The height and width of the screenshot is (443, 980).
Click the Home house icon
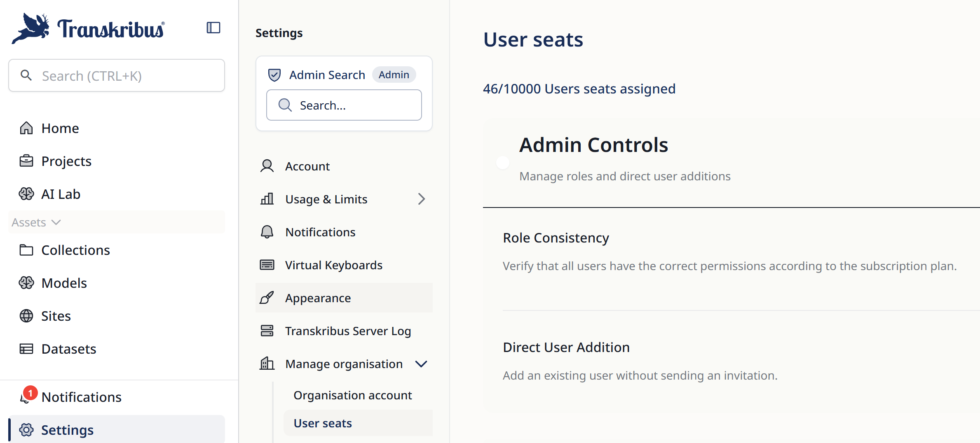pyautogui.click(x=26, y=128)
